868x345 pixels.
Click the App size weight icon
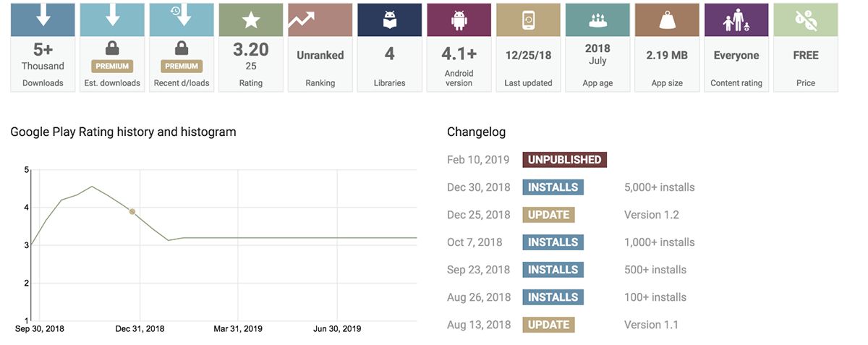667,20
